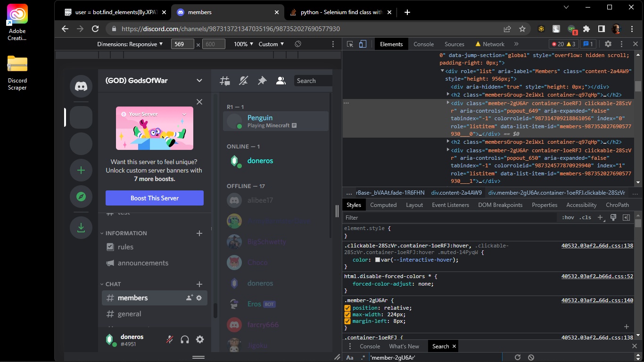Click the Download Apps arrow icon
This screenshot has width=644, height=362.
coord(81,228)
